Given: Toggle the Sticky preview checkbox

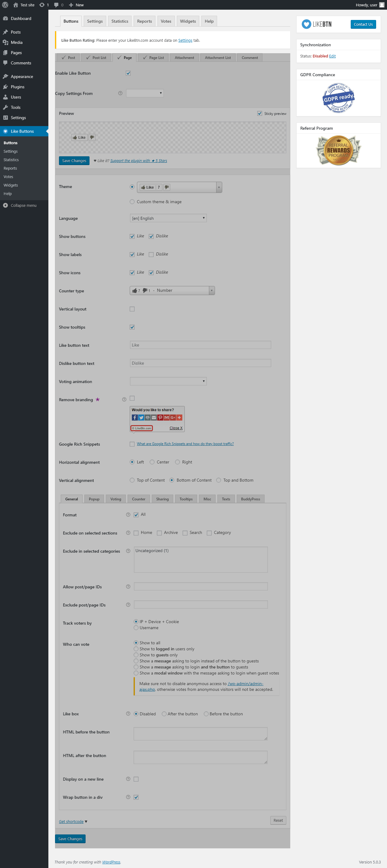Looking at the screenshot, I should (260, 114).
